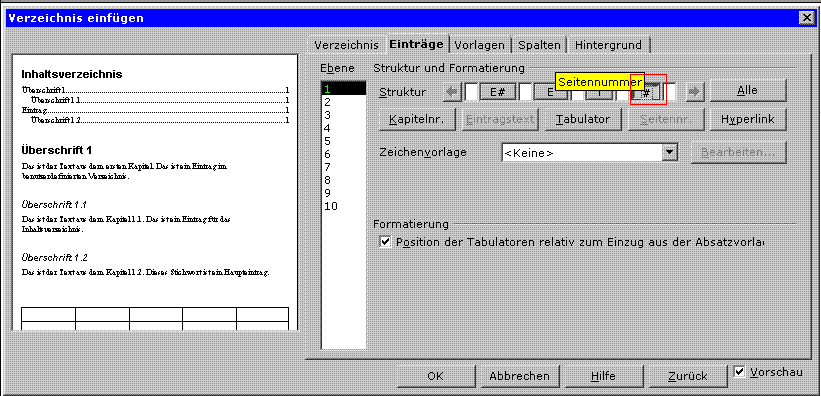821x396 pixels.
Task: Open the Zeichenvorlage dropdown list
Action: 670,153
